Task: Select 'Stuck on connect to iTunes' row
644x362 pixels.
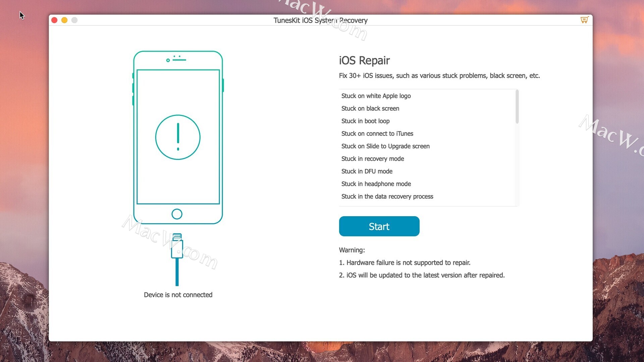Action: 377,134
